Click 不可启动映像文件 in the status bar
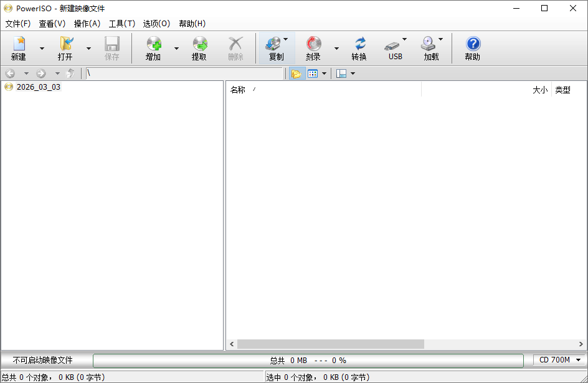Image resolution: width=588 pixels, height=383 pixels. 43,360
